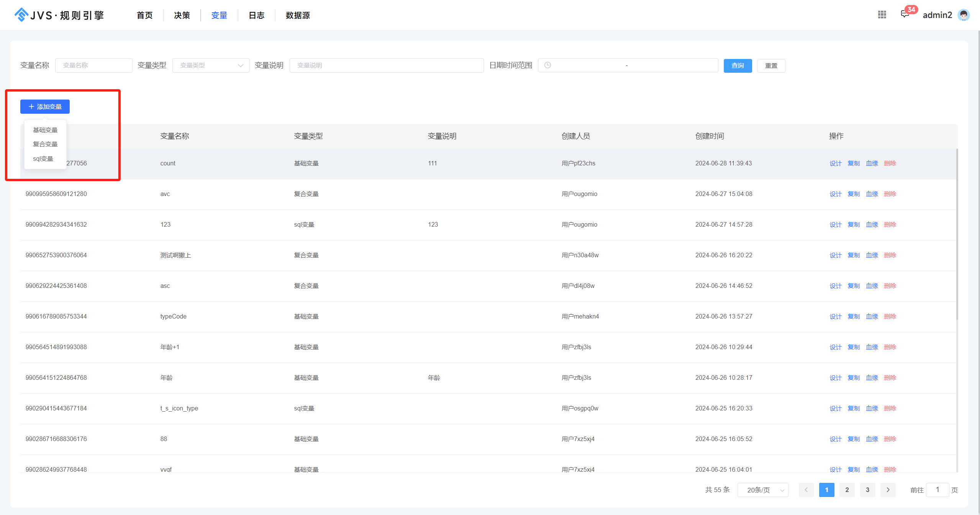This screenshot has height=515, width=980.
Task: Go to page 2
Action: point(847,490)
